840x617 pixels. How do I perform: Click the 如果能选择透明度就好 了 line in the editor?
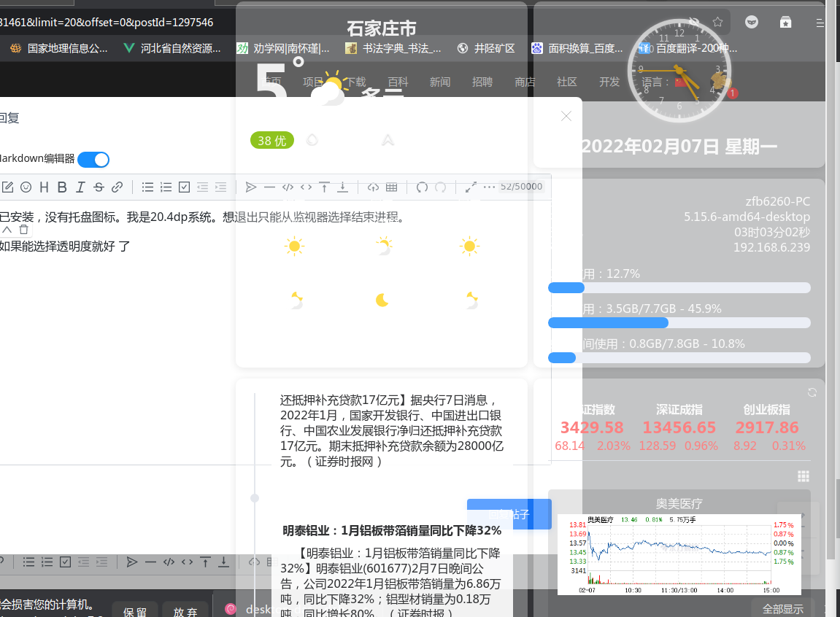(x=64, y=247)
